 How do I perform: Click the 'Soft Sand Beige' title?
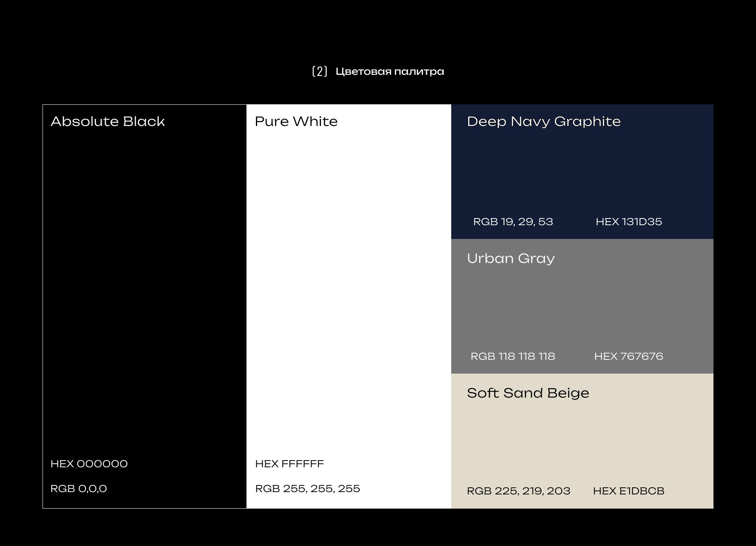[x=528, y=393]
